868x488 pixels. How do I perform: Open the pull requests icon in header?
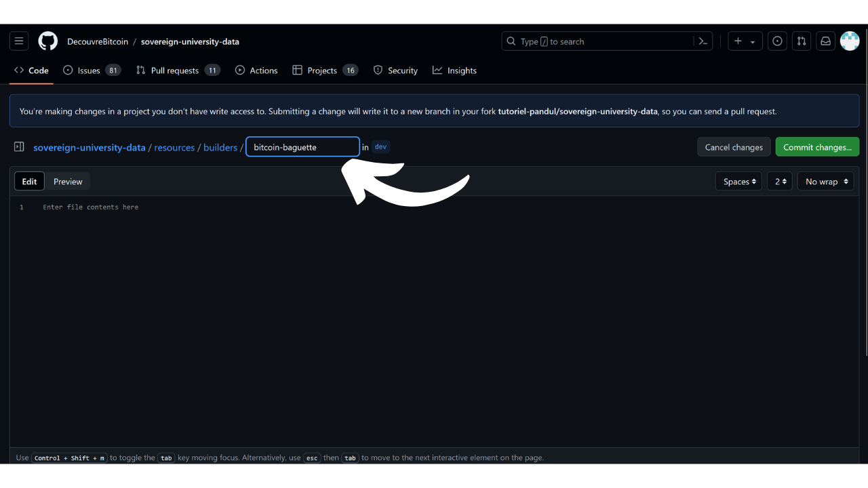pyautogui.click(x=802, y=41)
